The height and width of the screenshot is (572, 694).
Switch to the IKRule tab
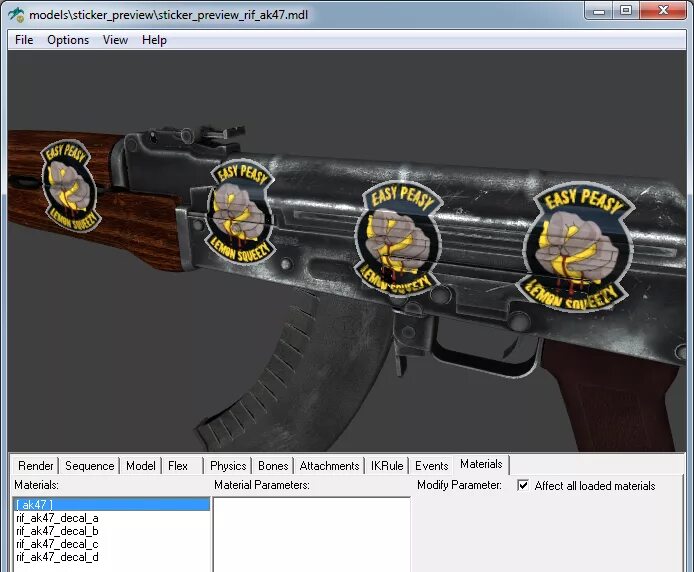387,466
